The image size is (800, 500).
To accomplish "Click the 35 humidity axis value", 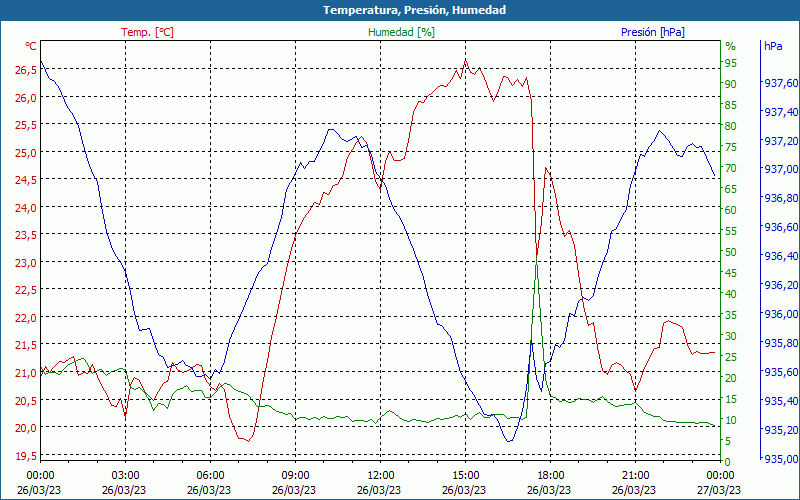I will pyautogui.click(x=731, y=315).
